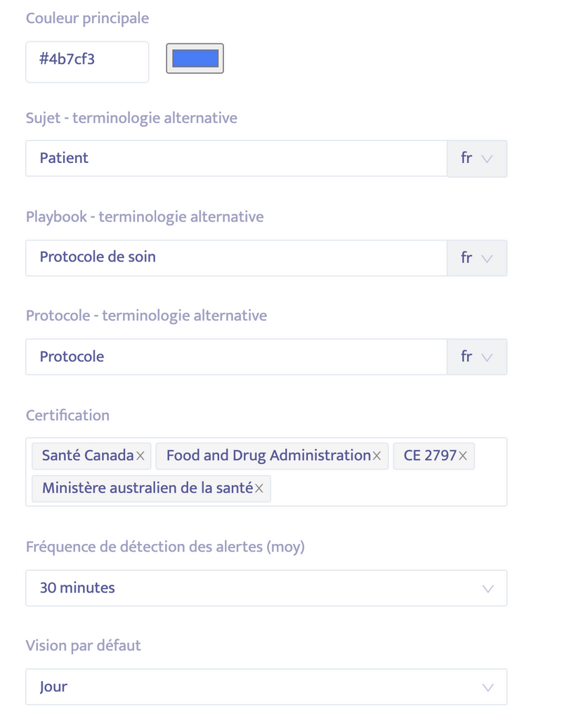Remove the CE 2797 certification tag
The image size is (562, 728).
(462, 456)
